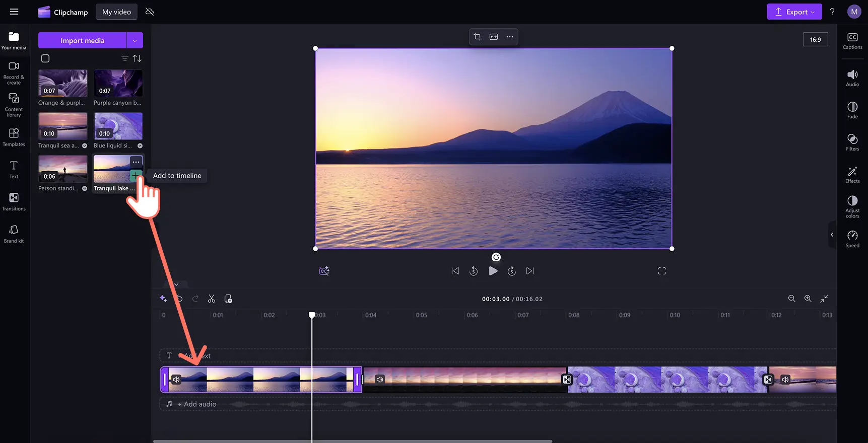Click the timeline playhead handle
This screenshot has width=868, height=443.
pos(312,315)
